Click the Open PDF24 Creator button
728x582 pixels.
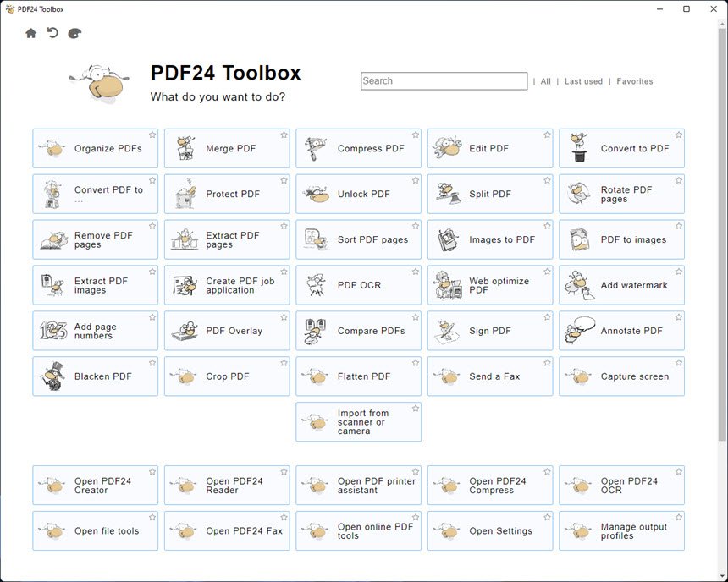95,486
